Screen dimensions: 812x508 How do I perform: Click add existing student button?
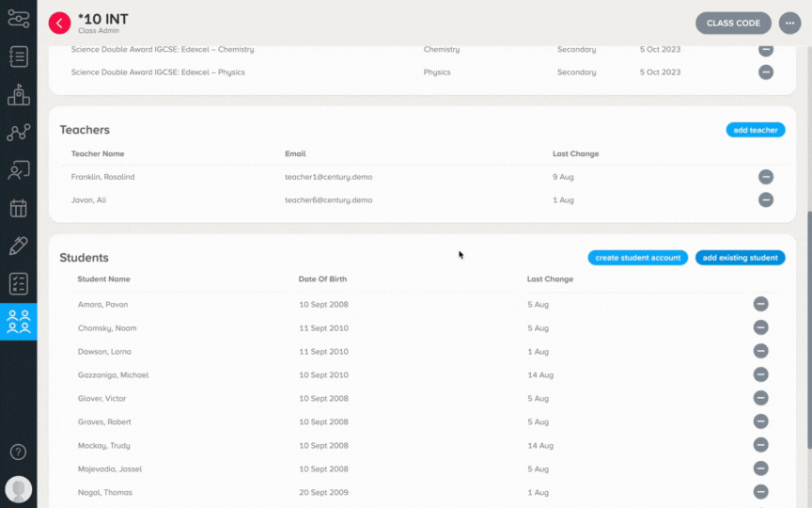click(740, 258)
